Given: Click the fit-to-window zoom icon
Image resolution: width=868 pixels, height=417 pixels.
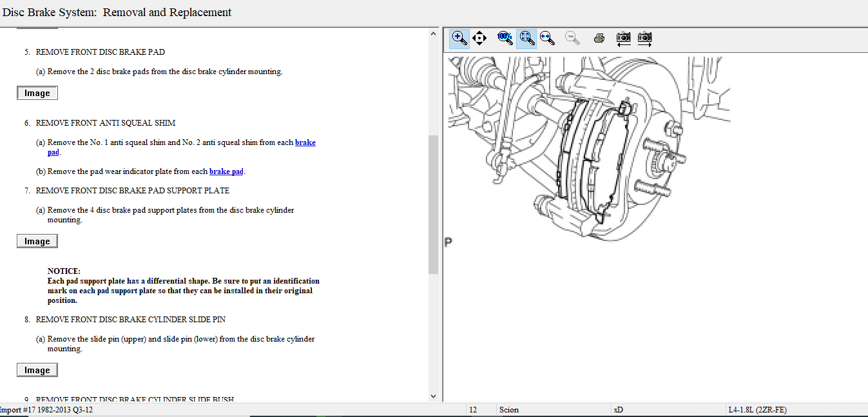Looking at the screenshot, I should (x=526, y=38).
